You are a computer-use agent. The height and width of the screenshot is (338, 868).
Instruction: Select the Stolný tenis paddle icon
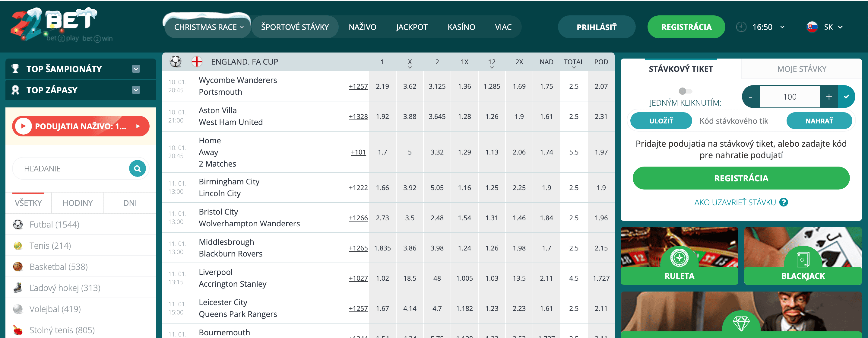pyautogui.click(x=18, y=330)
